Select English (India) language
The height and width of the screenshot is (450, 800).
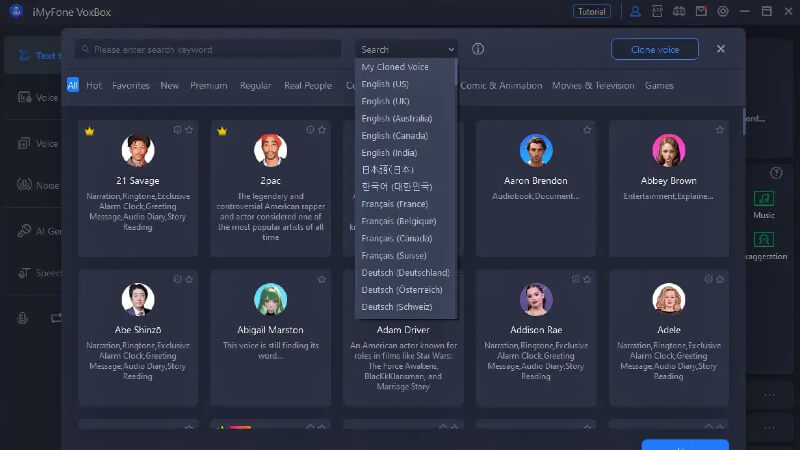389,153
